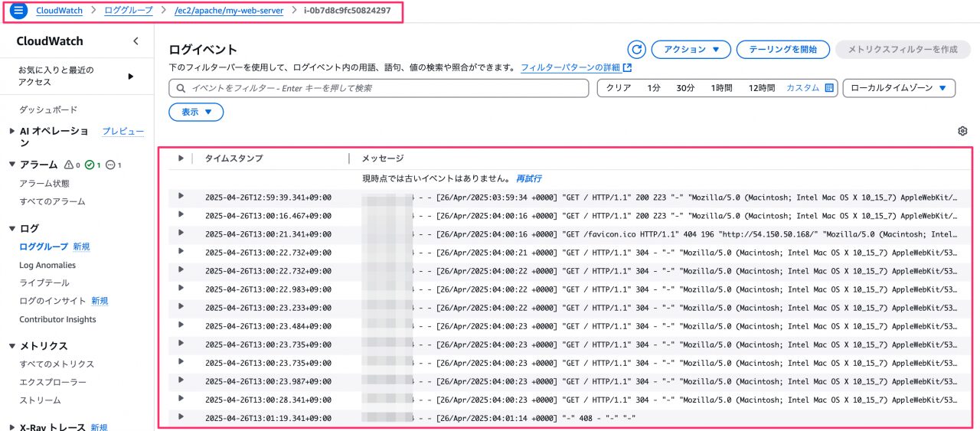Image resolution: width=980 pixels, height=431 pixels.
Task: Go to ロググループ in the breadcrumb
Action: (128, 11)
